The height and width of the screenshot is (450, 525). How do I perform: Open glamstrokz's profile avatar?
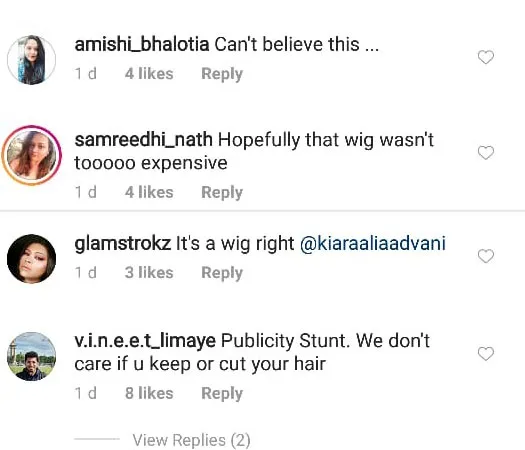(31, 258)
